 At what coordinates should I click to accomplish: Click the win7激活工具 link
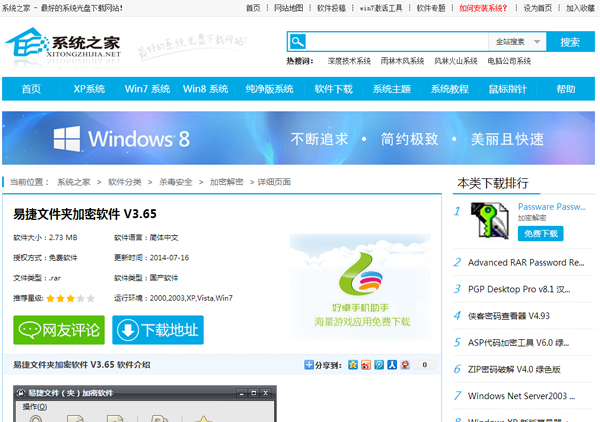click(x=381, y=8)
